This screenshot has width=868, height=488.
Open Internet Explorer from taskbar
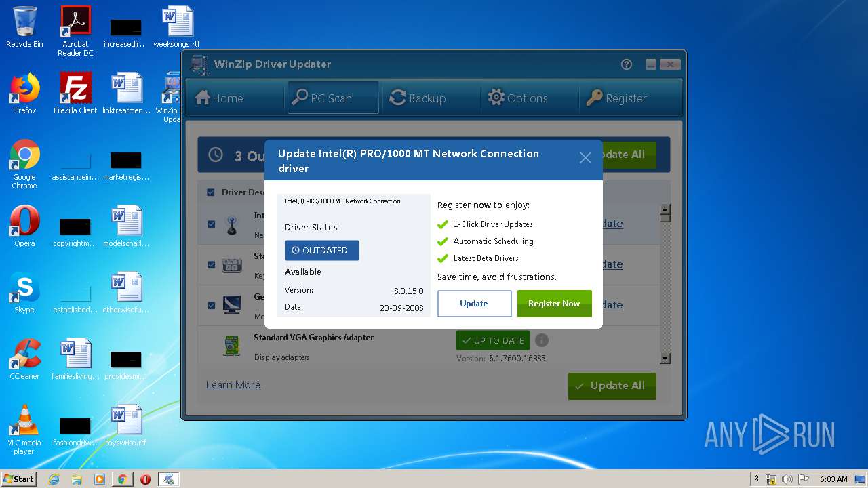[54, 479]
